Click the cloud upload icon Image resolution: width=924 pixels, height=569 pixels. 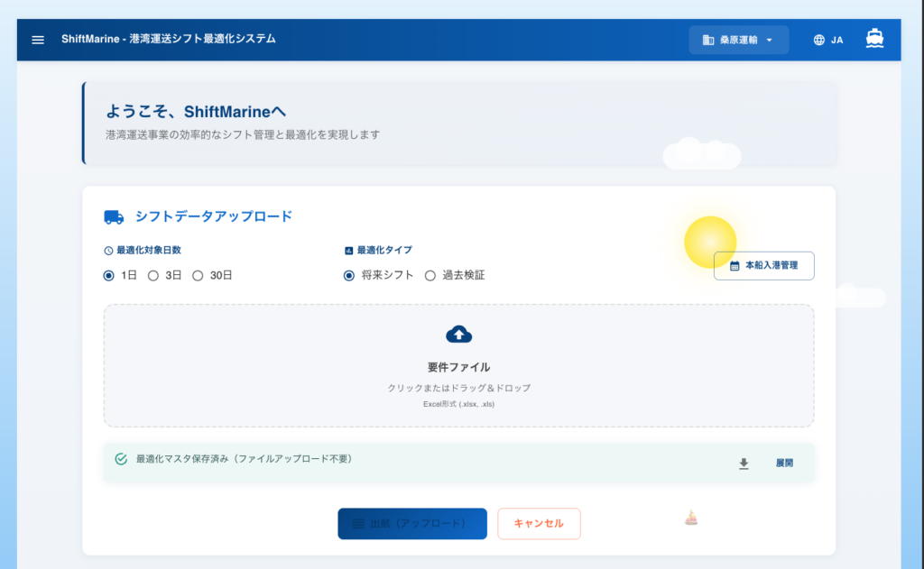point(458,334)
